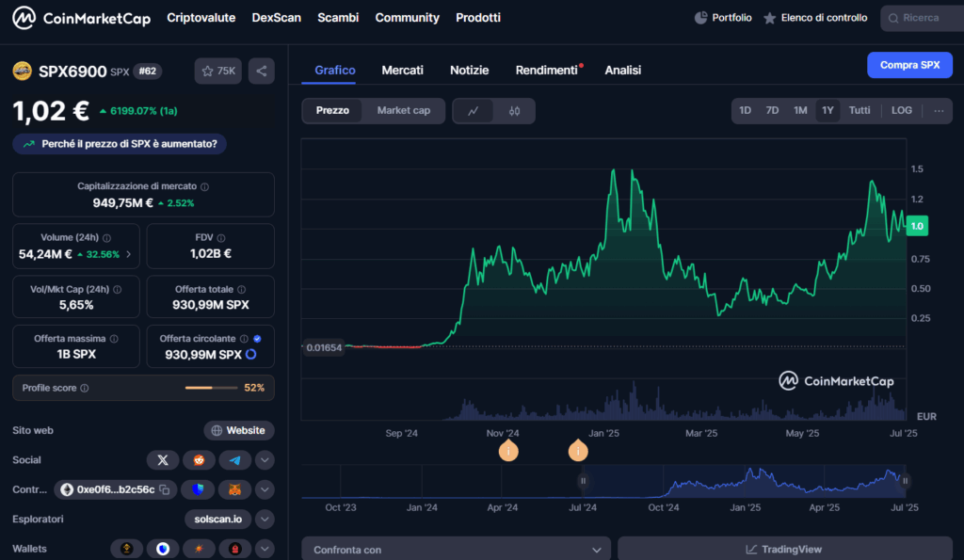Screen dimensions: 964x560
Task: Expand more contract addresses
Action: click(265, 489)
